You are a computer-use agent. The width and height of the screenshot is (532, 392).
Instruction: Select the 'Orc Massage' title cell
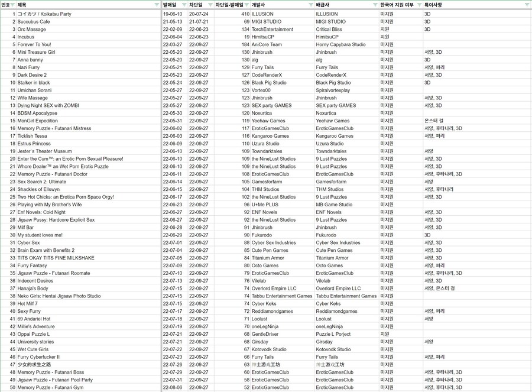(89, 29)
